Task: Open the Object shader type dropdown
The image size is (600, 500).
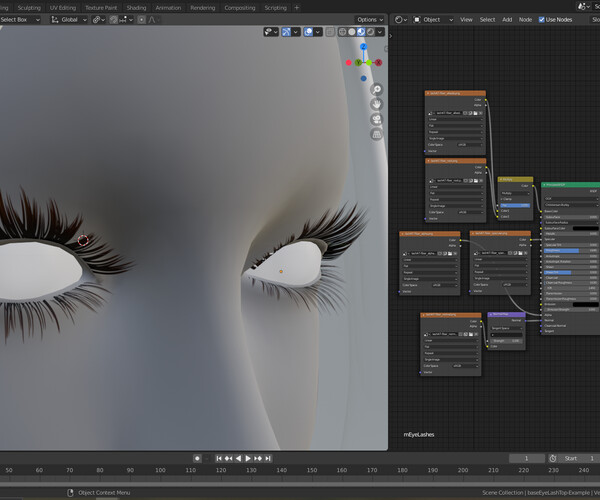Action: click(433, 20)
